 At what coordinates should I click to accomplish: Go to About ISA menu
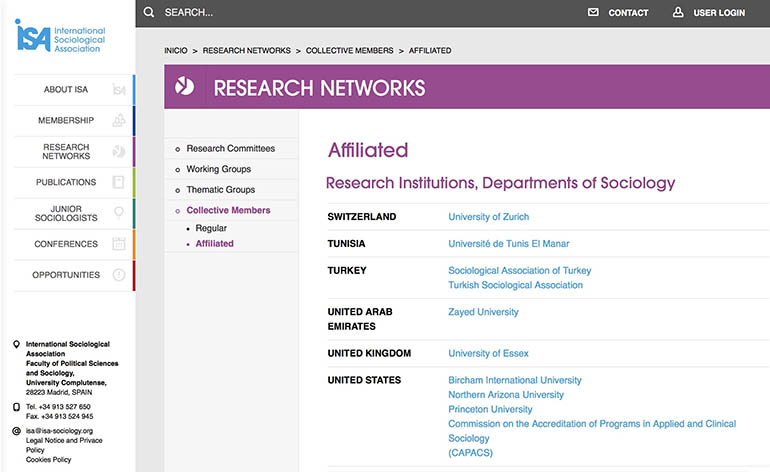pyautogui.click(x=66, y=89)
